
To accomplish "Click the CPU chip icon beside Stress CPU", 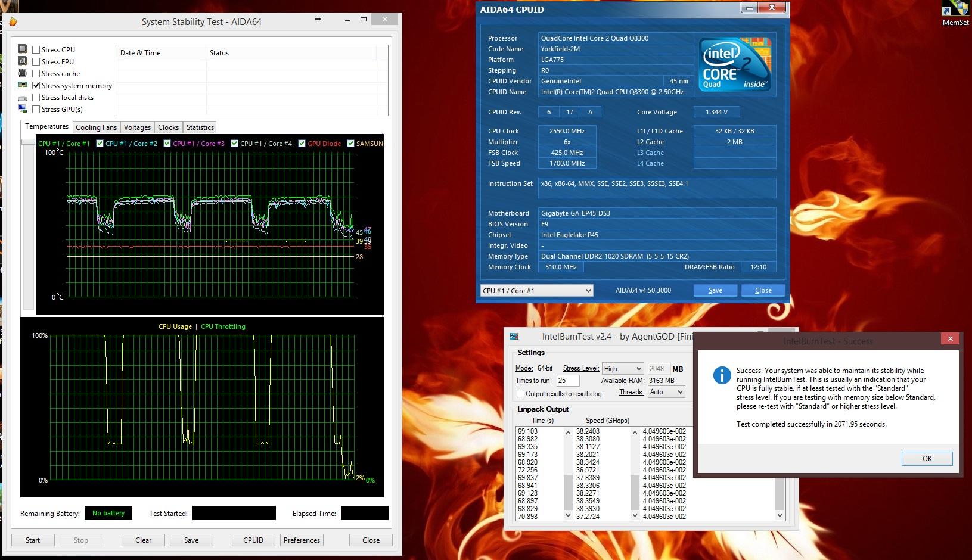I will pyautogui.click(x=23, y=49).
